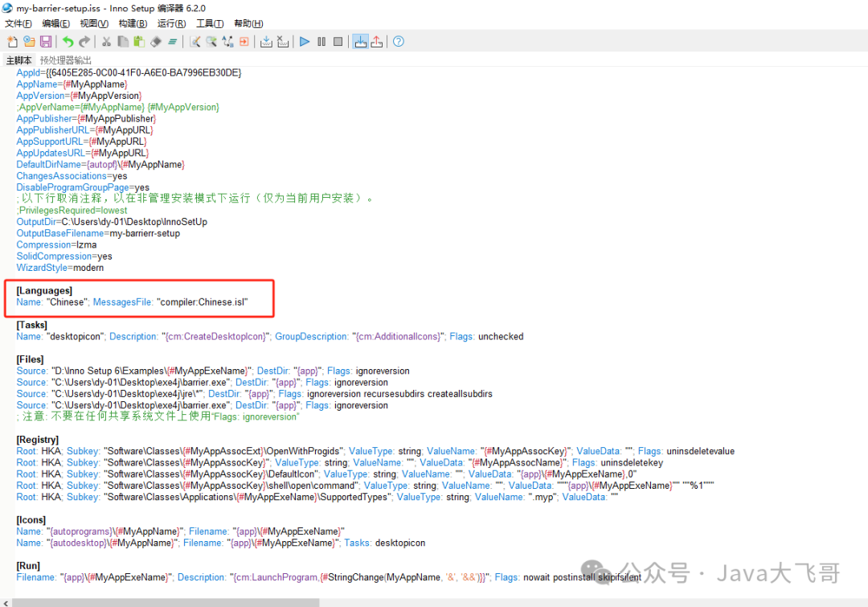Click the [Icons] section header
The width and height of the screenshot is (868, 607).
(x=31, y=519)
